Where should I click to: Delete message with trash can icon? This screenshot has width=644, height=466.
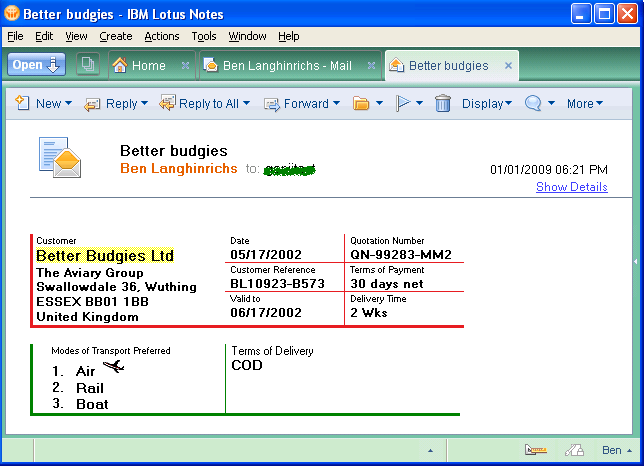(x=443, y=103)
